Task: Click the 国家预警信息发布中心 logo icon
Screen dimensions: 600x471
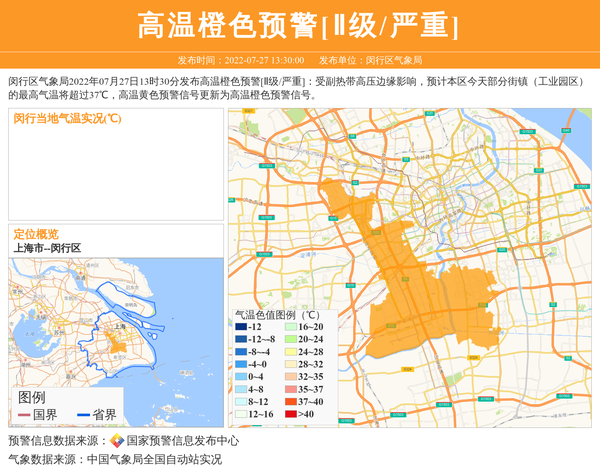Action: tap(117, 441)
